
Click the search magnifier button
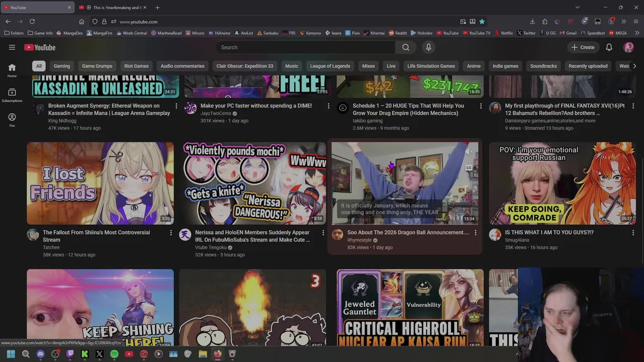point(406,47)
